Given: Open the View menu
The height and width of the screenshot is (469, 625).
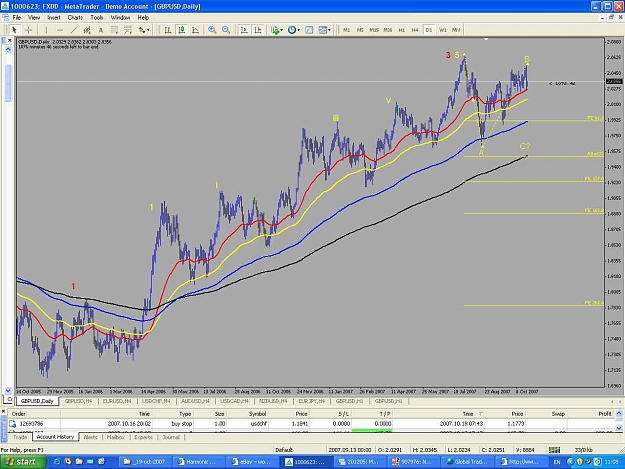Looking at the screenshot, I should [34, 18].
